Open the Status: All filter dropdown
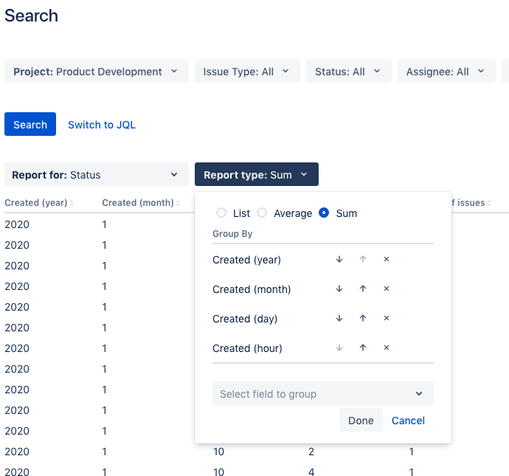Screen dimensions: 509x476 click(349, 71)
